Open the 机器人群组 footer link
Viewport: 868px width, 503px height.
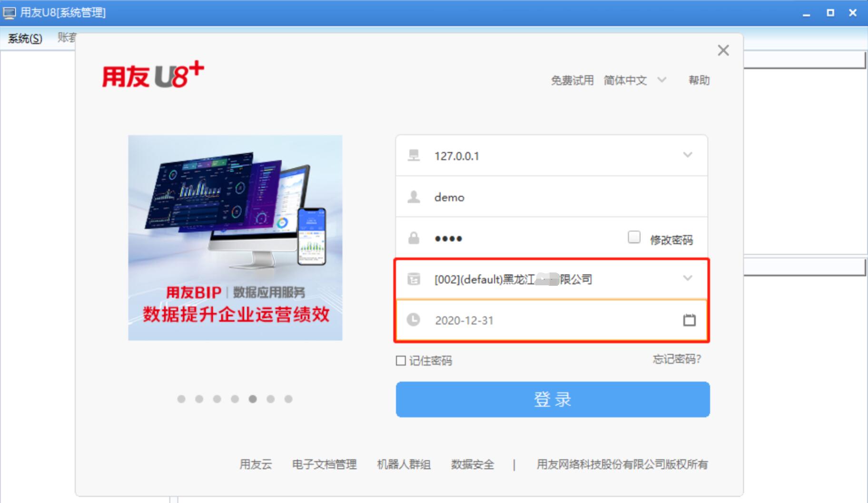point(404,464)
